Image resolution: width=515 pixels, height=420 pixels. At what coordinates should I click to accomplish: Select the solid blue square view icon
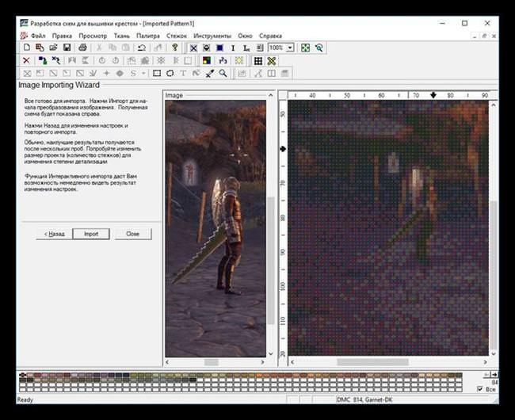click(219, 48)
